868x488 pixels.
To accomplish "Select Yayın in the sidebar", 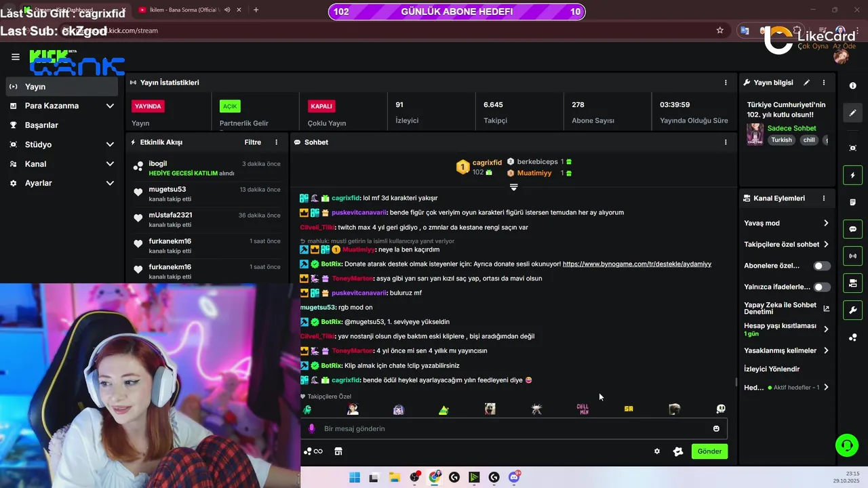I will (62, 87).
